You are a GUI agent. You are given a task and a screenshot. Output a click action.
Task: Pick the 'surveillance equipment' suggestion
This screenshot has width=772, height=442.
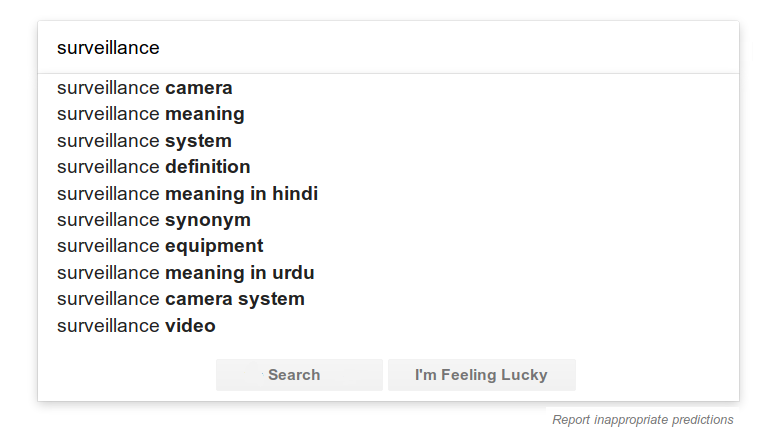point(160,246)
